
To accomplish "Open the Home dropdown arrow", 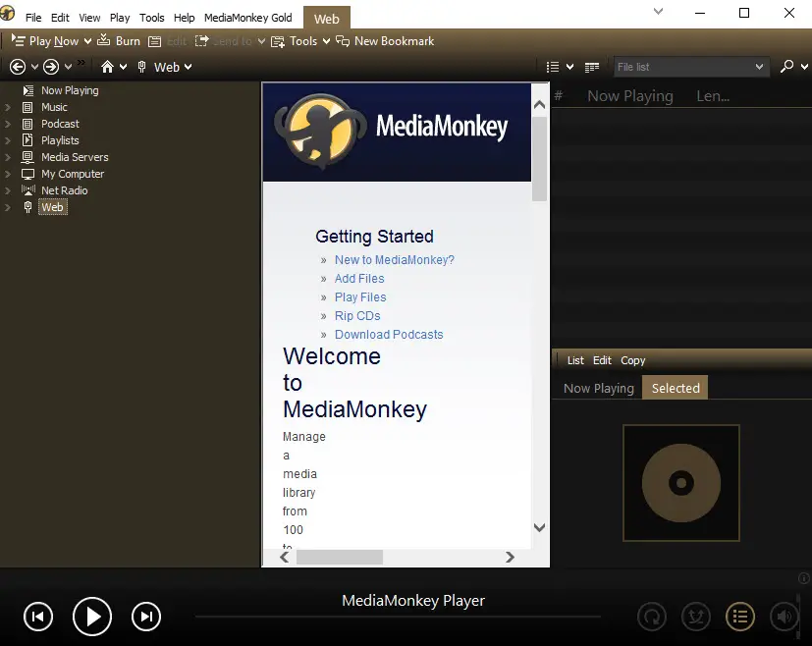I will (124, 67).
